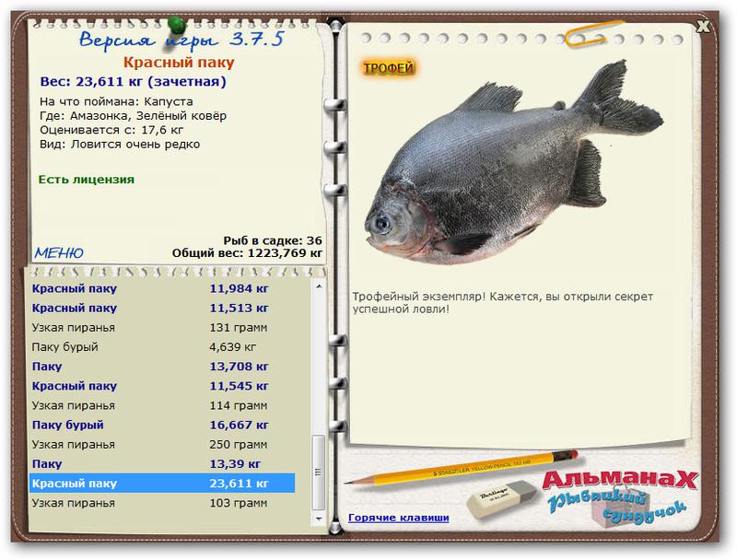
Task: Select Узкая пиранья 131 грамм row
Action: coord(162,328)
